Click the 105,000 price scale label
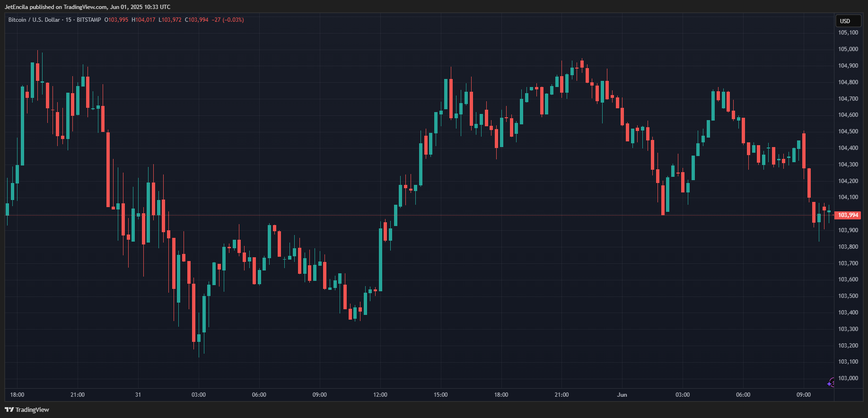The width and height of the screenshot is (868, 418). coord(848,49)
